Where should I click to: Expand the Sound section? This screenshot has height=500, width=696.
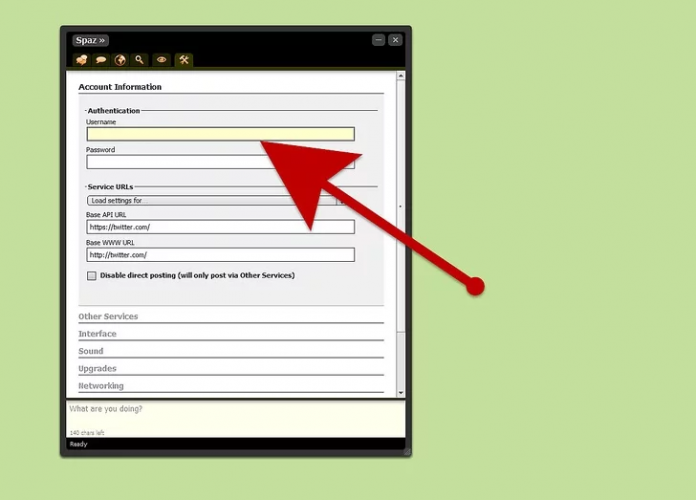[x=91, y=352]
